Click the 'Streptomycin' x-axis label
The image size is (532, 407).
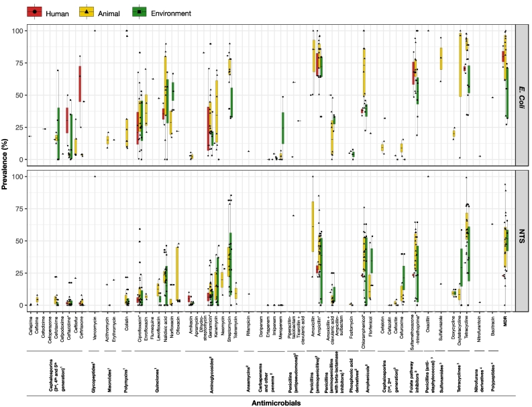[x=229, y=329]
